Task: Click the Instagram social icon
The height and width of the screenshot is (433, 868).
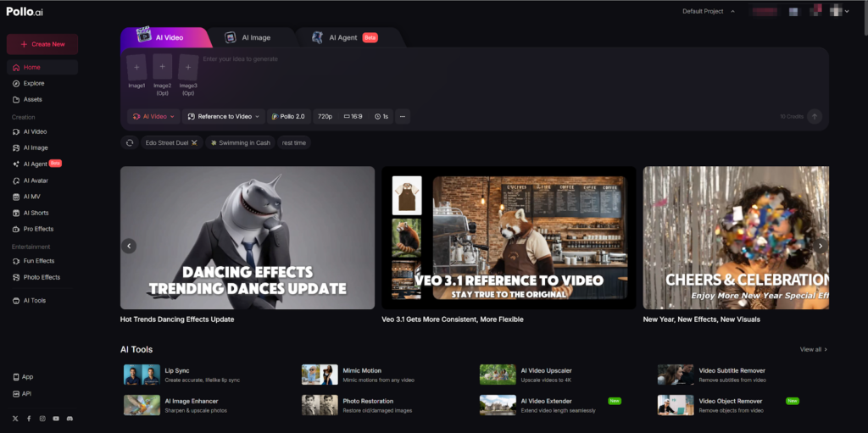Action: (x=42, y=419)
